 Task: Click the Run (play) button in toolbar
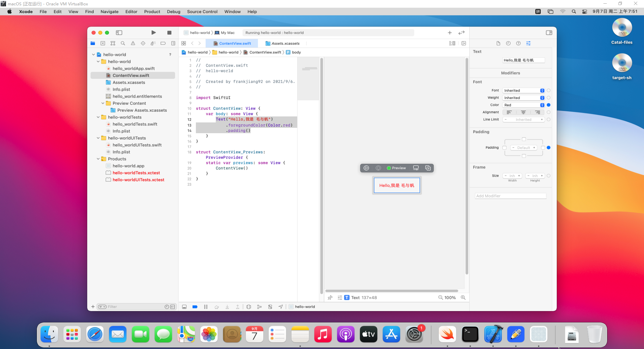click(153, 33)
